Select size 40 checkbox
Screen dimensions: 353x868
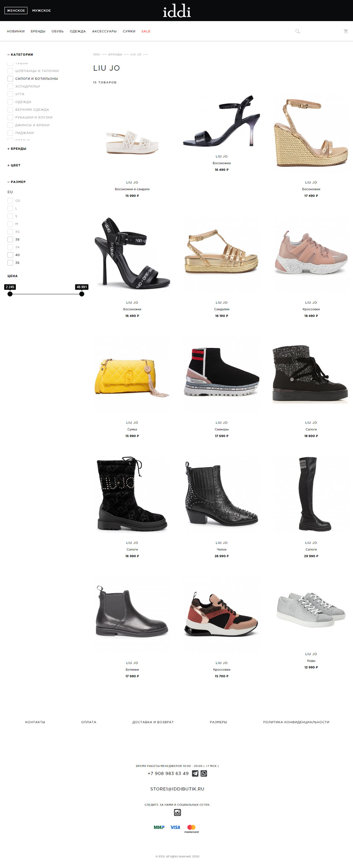click(10, 255)
